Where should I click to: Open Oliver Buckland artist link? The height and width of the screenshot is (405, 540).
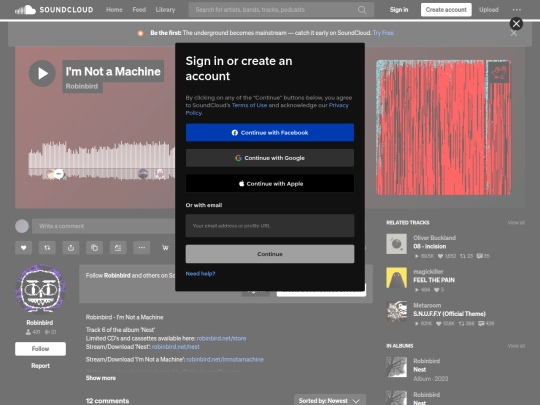434,238
